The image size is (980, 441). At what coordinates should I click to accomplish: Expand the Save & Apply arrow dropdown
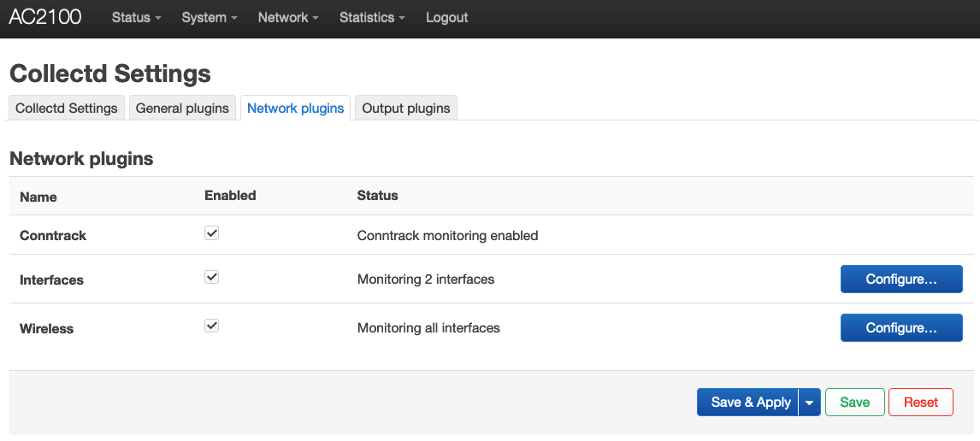point(810,403)
